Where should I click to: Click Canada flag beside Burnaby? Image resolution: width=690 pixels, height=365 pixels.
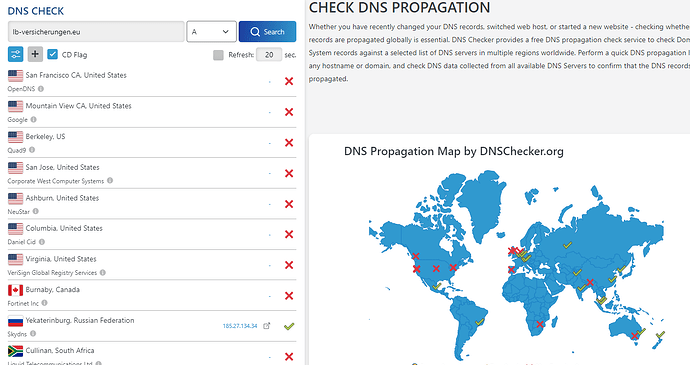(x=15, y=290)
